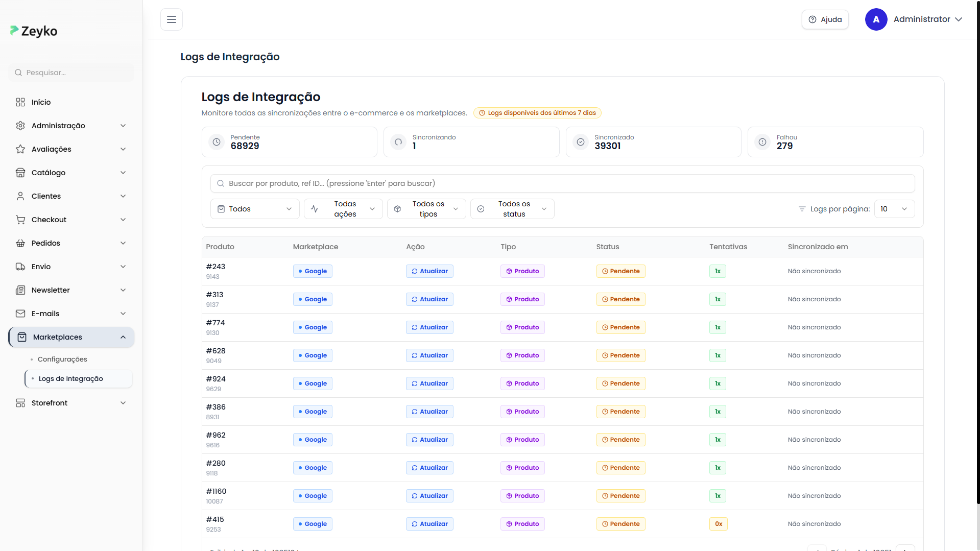
Task: Click the alert icon in Falhou card
Action: click(x=762, y=142)
